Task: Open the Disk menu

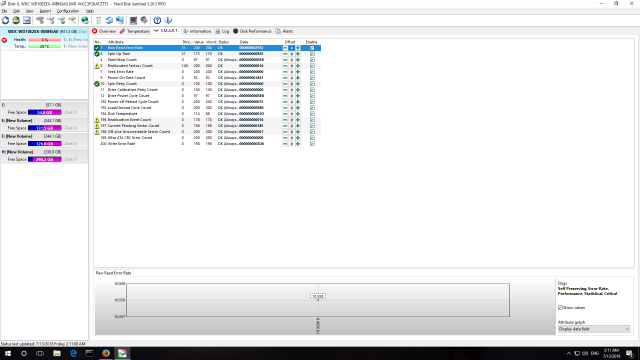Action: click(x=16, y=11)
